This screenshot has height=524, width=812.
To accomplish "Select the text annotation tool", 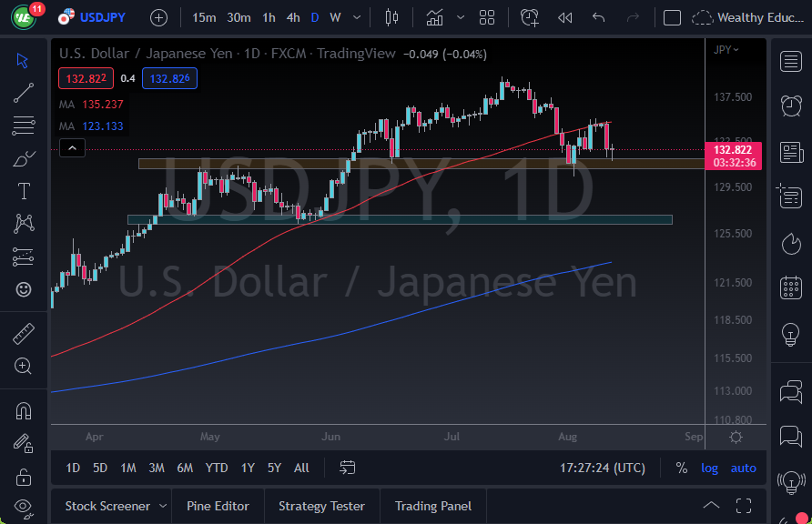I will (x=24, y=191).
